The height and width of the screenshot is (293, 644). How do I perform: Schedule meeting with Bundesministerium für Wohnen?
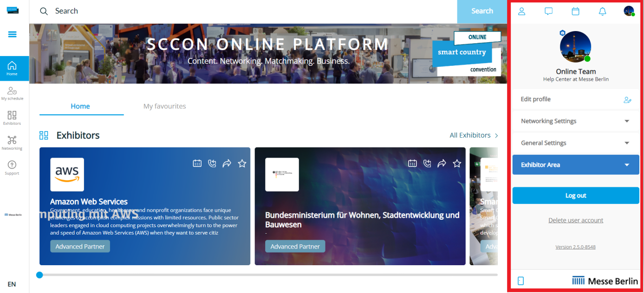[x=412, y=163]
